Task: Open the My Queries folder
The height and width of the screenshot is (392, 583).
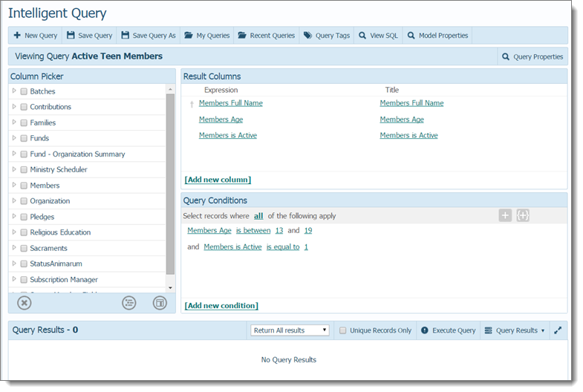Action: click(207, 36)
